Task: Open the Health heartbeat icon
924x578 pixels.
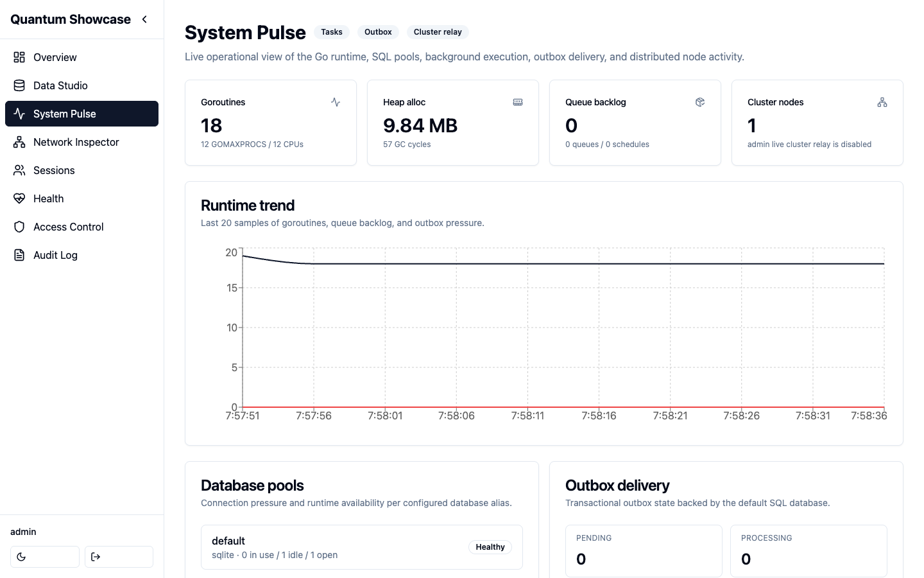Action: point(19,198)
